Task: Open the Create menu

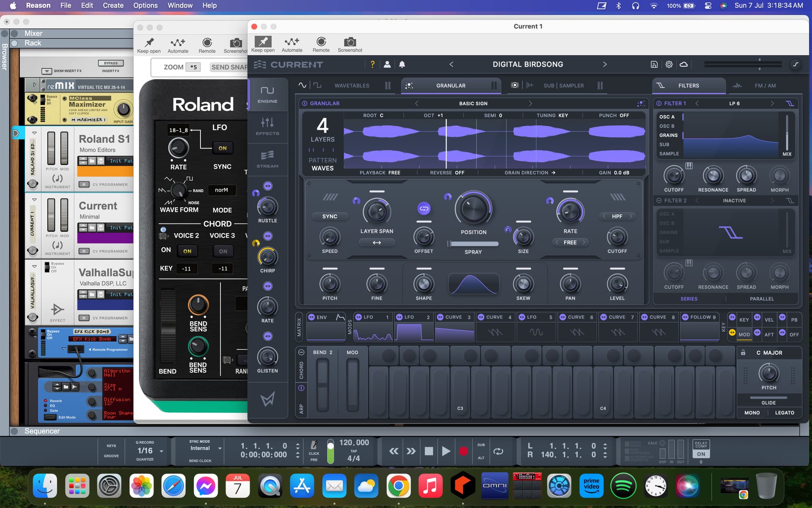Action: click(113, 6)
